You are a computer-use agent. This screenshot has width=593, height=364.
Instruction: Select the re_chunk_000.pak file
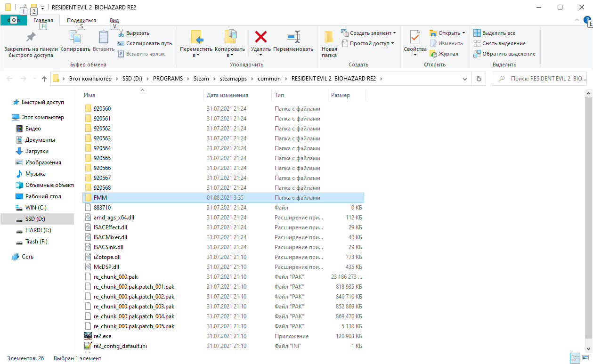tap(223, 277)
